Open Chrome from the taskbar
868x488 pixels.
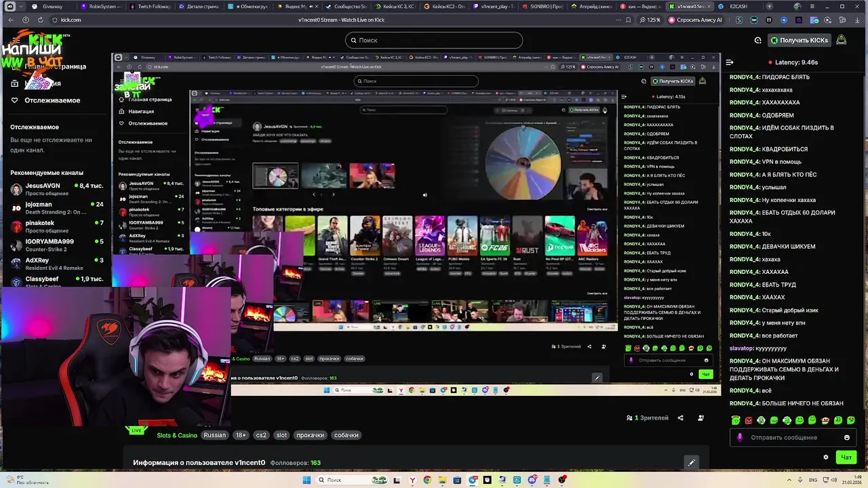[x=427, y=480]
